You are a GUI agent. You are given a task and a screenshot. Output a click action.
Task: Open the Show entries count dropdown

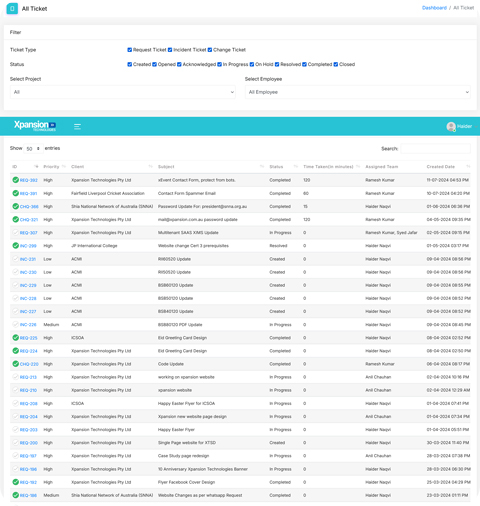[33, 149]
